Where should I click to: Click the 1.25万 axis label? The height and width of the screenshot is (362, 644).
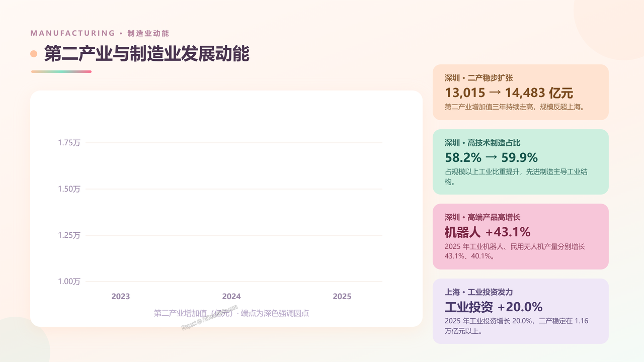[x=69, y=235]
